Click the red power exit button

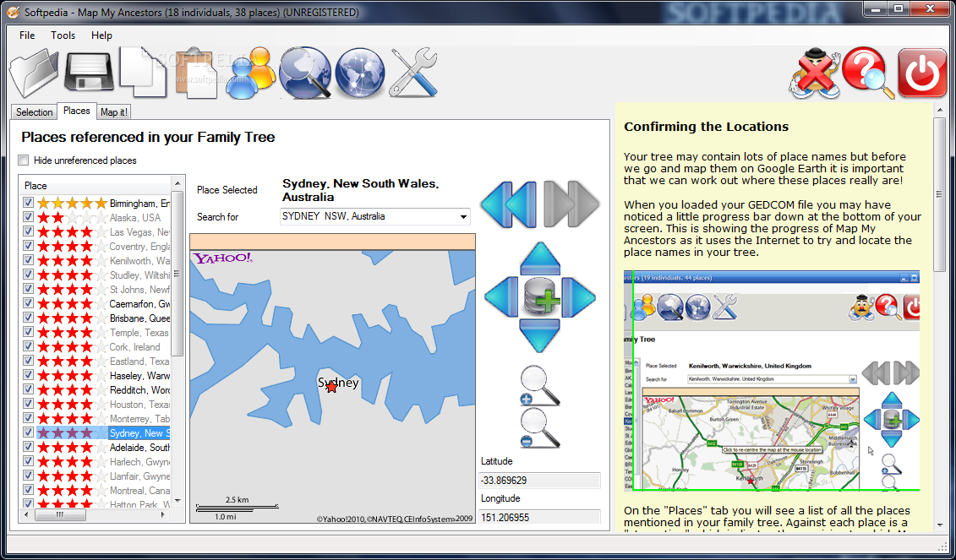coord(922,73)
